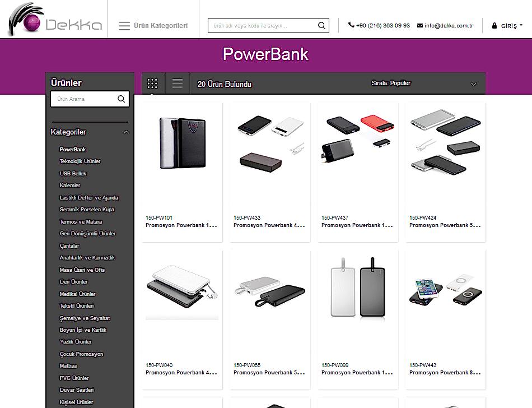532x408 pixels.
Task: Open the Ürün Kategorileri hamburger menu
Action: (153, 26)
